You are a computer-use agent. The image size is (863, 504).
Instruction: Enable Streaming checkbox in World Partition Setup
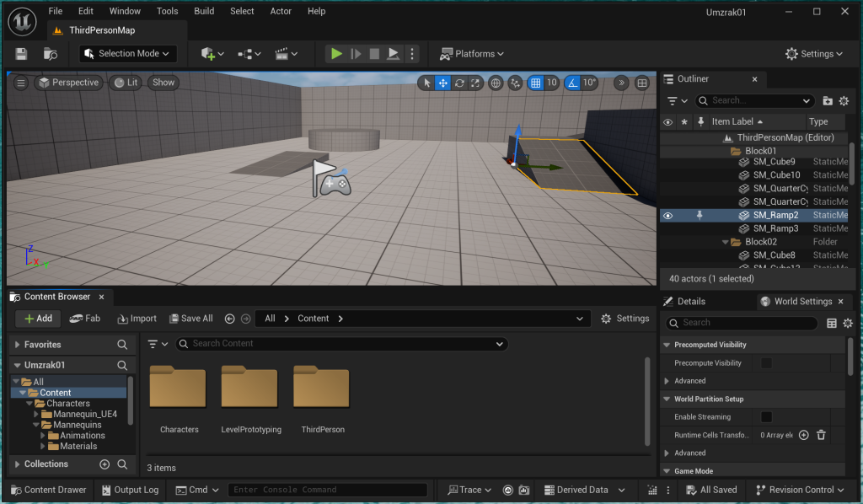pos(766,417)
